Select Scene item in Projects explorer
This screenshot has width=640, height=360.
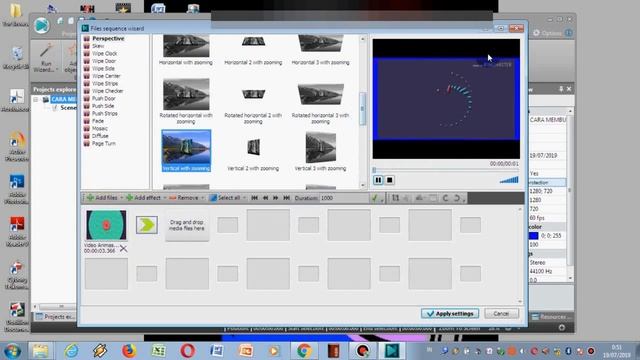(x=68, y=108)
